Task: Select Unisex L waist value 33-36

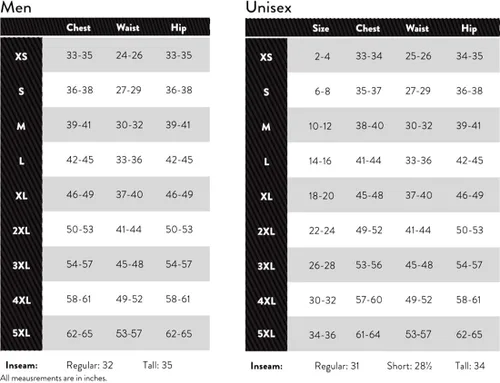Action: pos(418,160)
